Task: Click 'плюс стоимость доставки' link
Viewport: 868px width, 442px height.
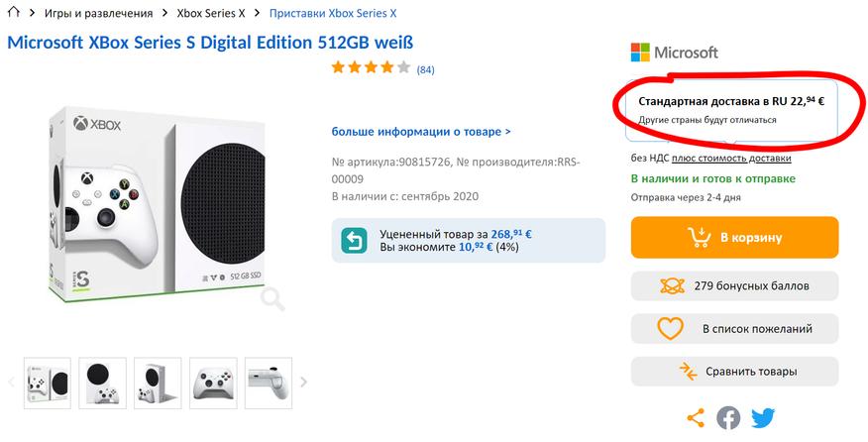Action: (x=731, y=158)
